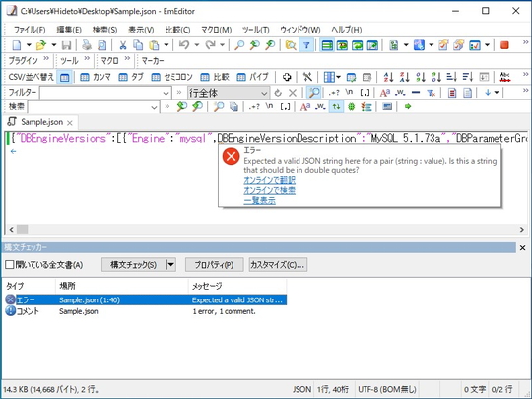Viewport: 532px width, 399px height.
Task: Click the abort filter X icon
Action: point(293,93)
